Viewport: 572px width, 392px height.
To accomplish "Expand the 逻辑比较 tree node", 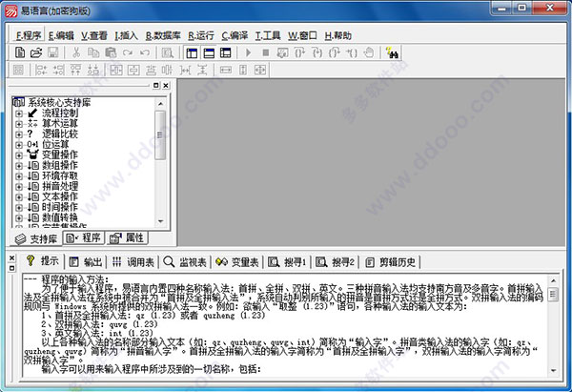I will (19, 134).
